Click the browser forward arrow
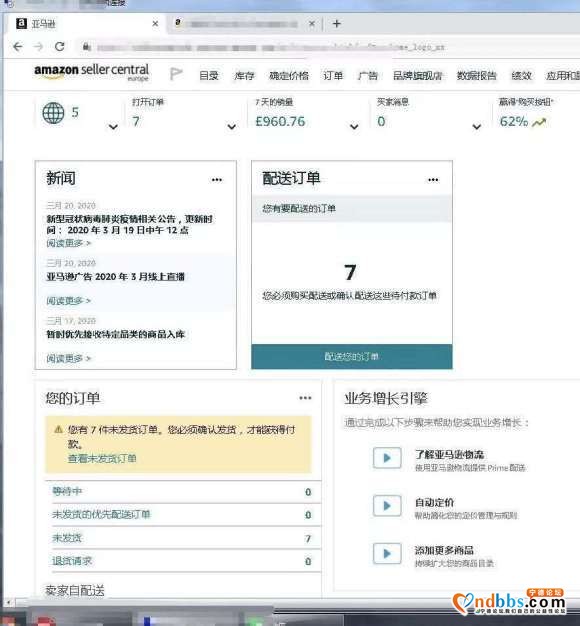Image resolution: width=580 pixels, height=626 pixels. pos(38,47)
